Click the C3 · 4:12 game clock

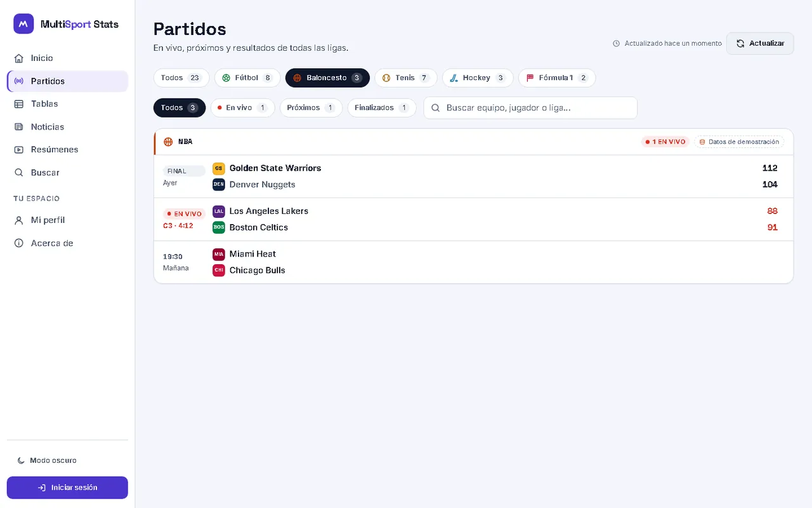point(178,225)
